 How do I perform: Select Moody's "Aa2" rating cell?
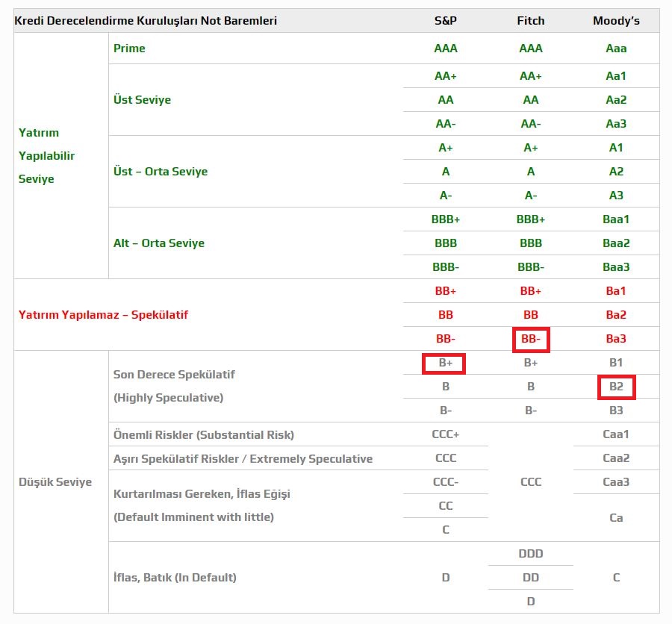[x=616, y=100]
